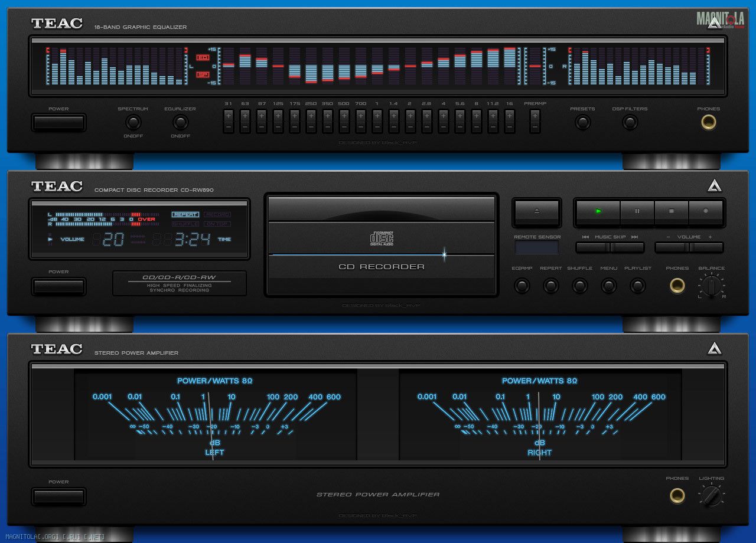Open the Menu via its round button
The width and height of the screenshot is (756, 543).
608,286
